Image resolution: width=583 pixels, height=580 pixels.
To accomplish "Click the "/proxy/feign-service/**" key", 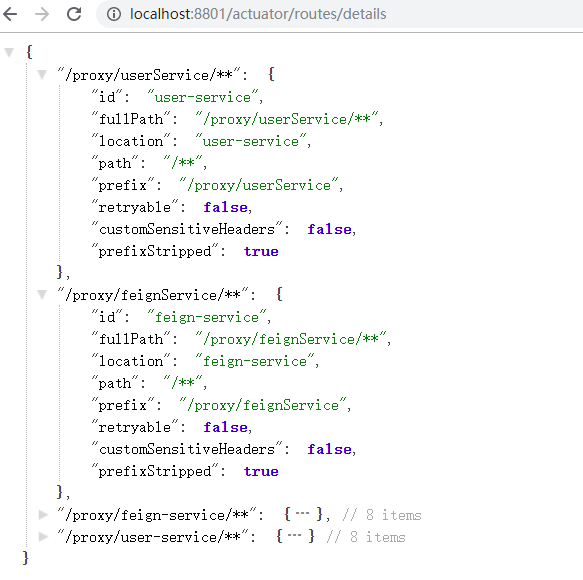I will pos(157,515).
